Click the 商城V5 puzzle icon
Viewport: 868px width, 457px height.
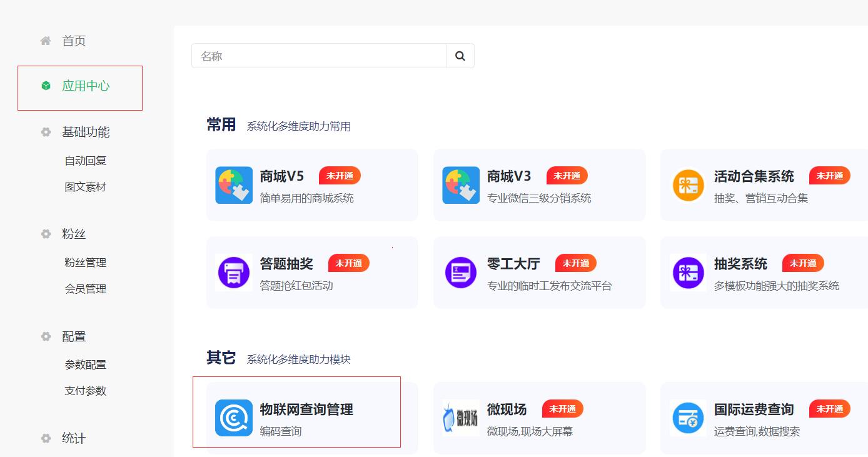tap(234, 185)
